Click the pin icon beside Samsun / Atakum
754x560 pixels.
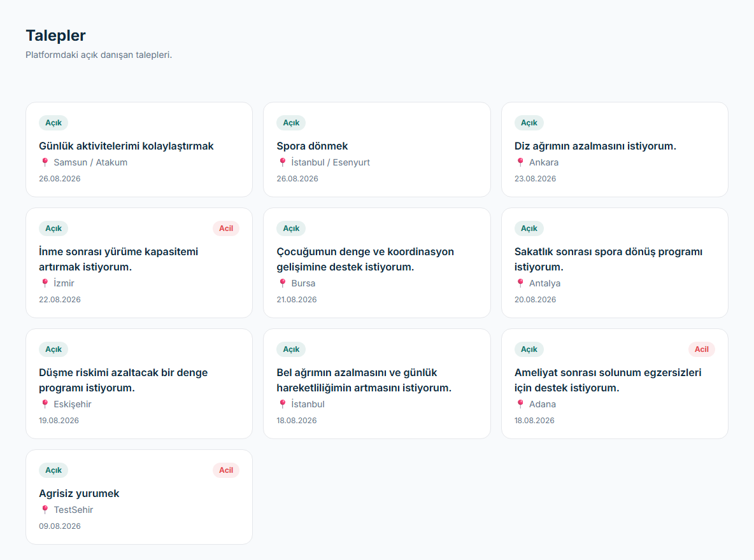tap(45, 162)
